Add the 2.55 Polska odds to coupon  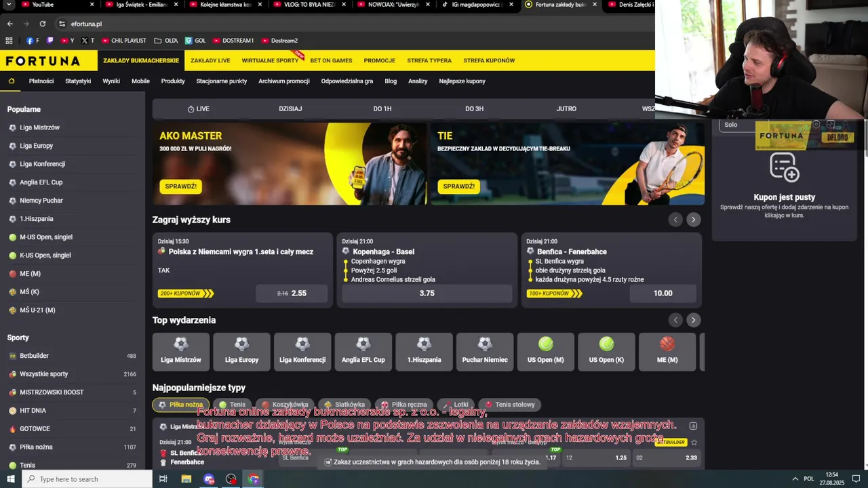click(x=292, y=293)
